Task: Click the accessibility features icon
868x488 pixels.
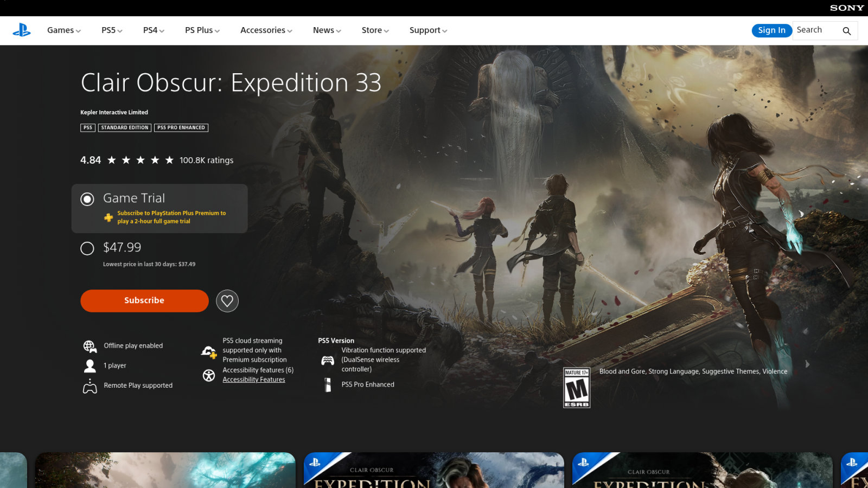Action: [209, 375]
